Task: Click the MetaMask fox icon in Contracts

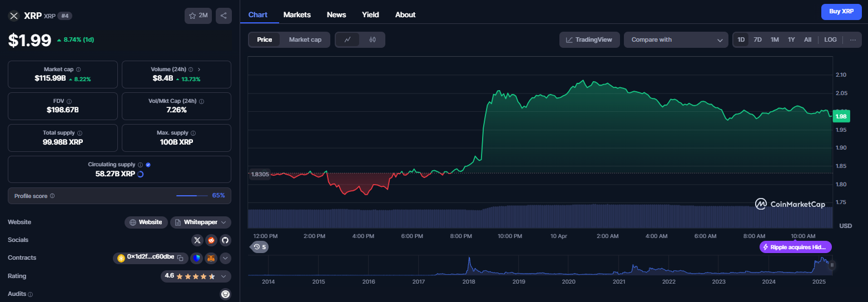Action: 211,258
